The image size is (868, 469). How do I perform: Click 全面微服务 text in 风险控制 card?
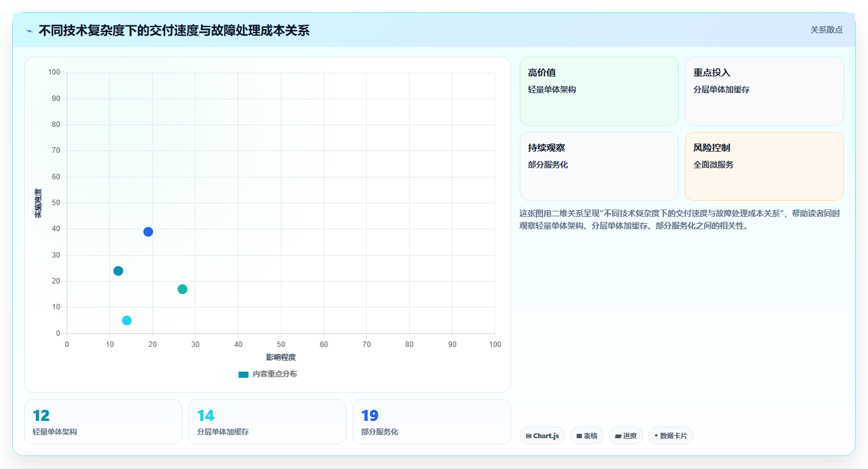click(713, 165)
